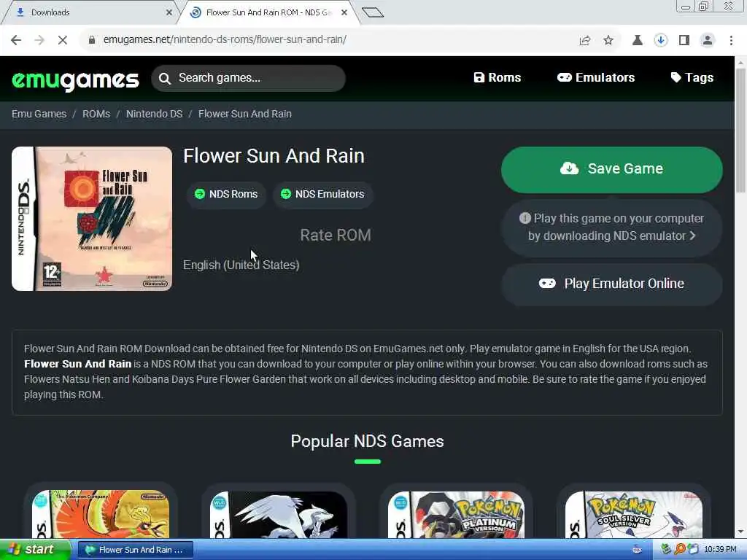Click the page vertical scrollbar thumb
The image size is (747, 560).
(741, 130)
